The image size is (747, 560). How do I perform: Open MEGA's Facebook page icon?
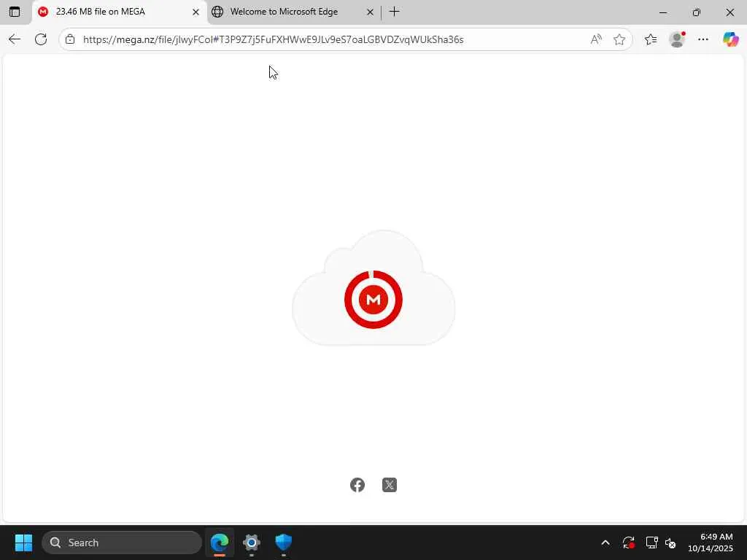[x=357, y=485]
